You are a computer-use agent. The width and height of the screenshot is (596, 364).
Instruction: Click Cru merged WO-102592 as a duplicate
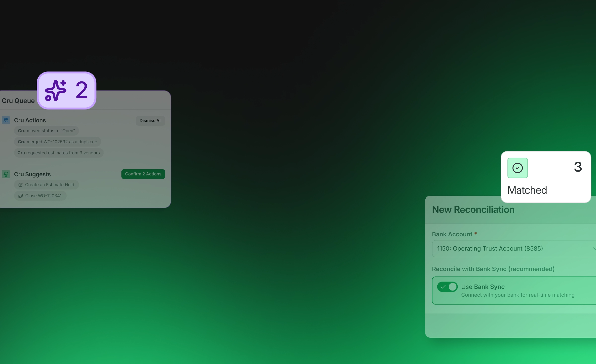pos(58,142)
